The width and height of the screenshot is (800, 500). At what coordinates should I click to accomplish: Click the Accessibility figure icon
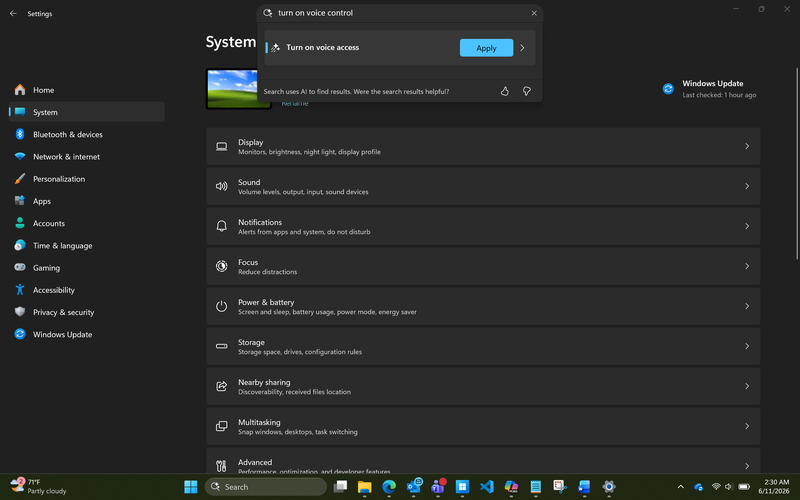coord(20,290)
